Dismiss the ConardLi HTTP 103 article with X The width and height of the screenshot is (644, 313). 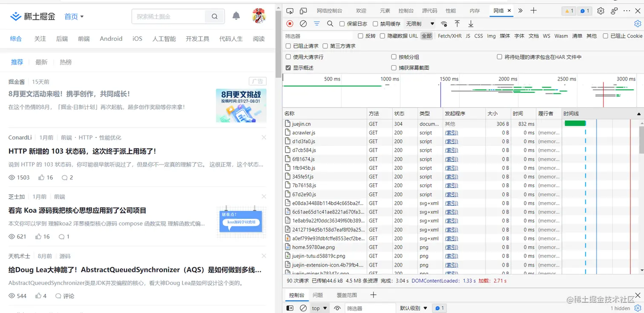[264, 137]
